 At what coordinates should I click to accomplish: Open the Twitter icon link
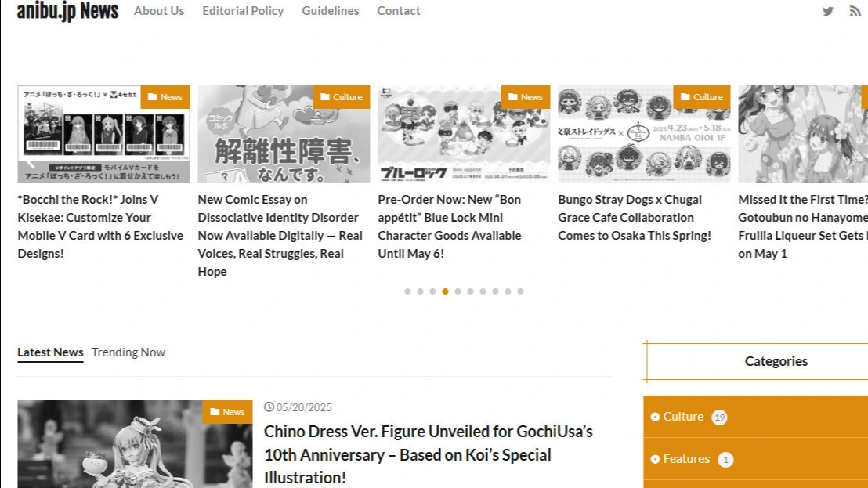coord(827,11)
